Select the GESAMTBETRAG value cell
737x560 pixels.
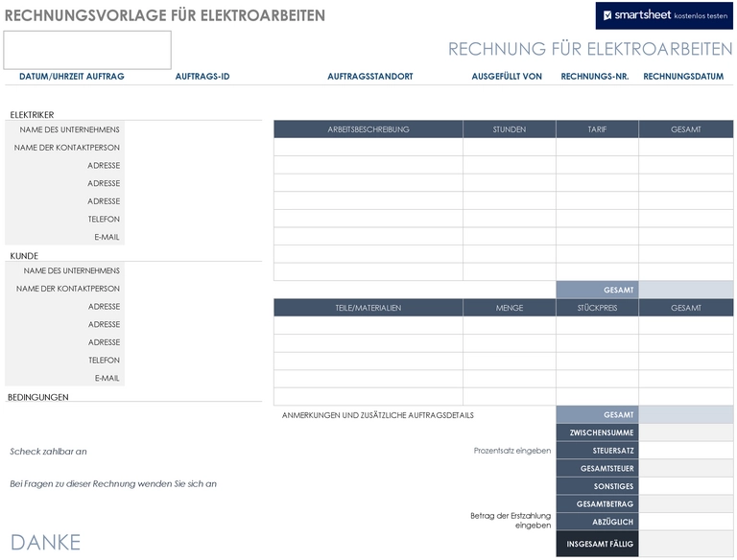[686, 504]
